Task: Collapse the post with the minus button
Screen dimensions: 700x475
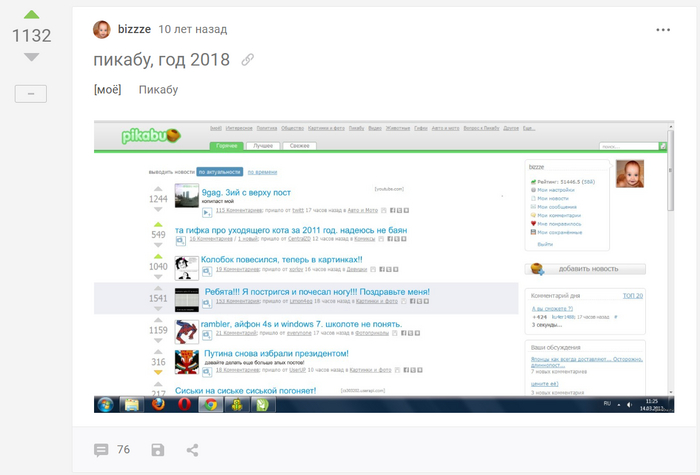Action: [31, 94]
